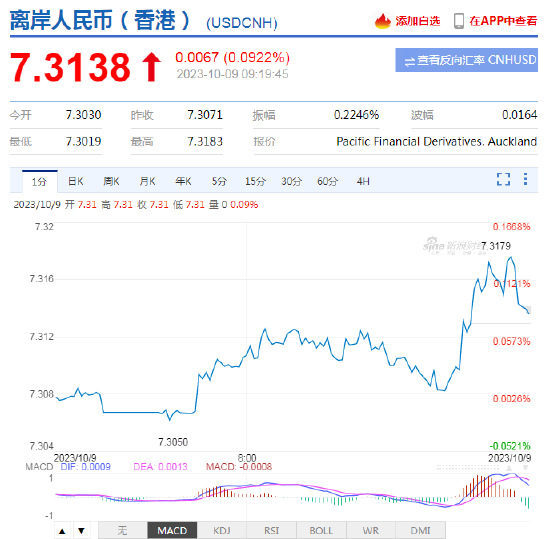Click the 最高 value 7.3183

pos(205,141)
